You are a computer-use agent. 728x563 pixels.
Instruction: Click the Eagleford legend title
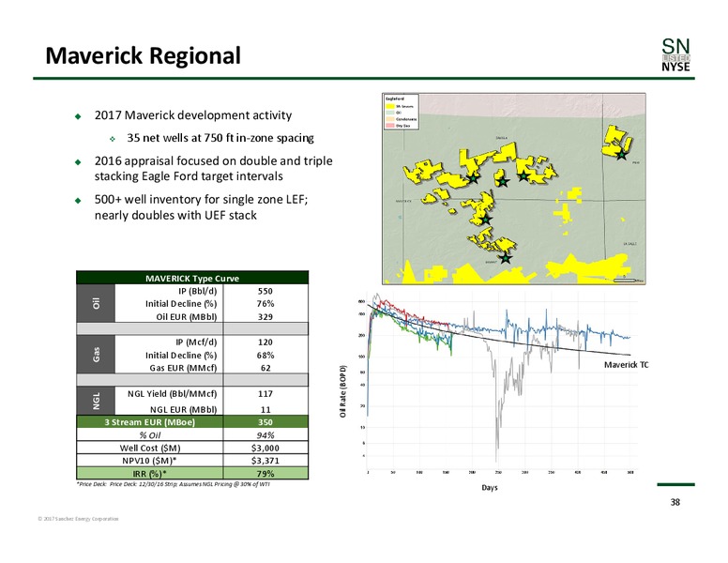[395, 99]
